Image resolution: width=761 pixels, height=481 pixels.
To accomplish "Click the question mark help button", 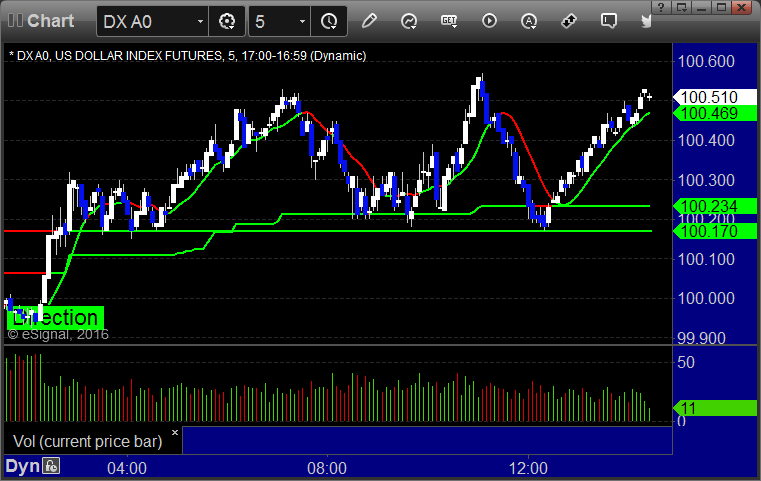I will click(661, 7).
